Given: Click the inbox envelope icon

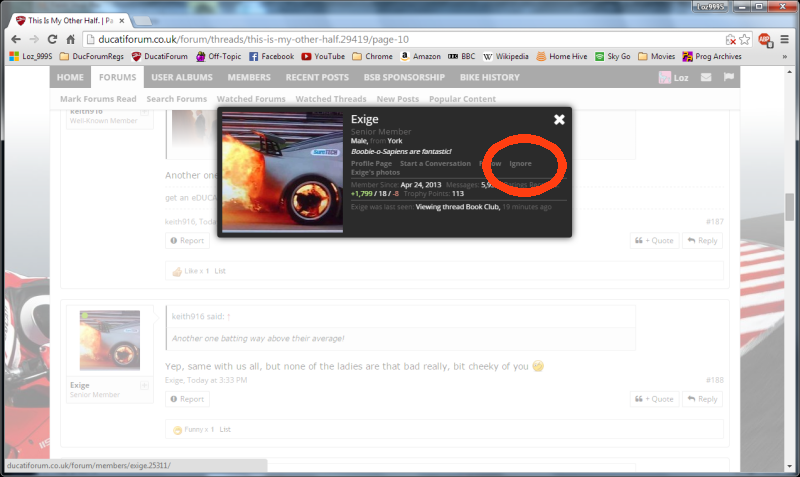Looking at the screenshot, I should 706,77.
